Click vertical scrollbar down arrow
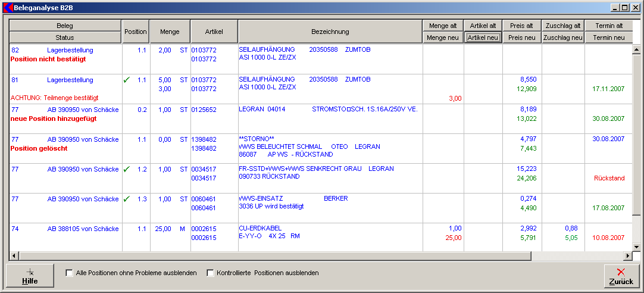 pos(636,247)
